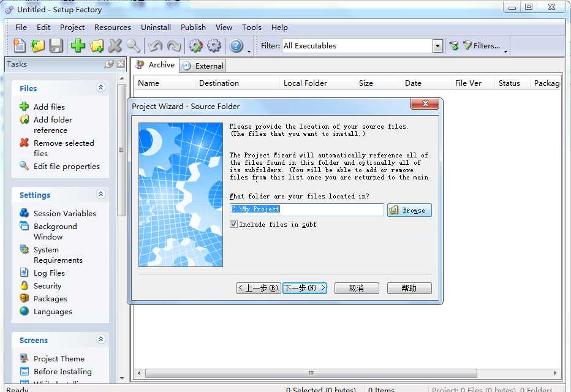
Task: Open the Edit menu
Action: tap(43, 28)
